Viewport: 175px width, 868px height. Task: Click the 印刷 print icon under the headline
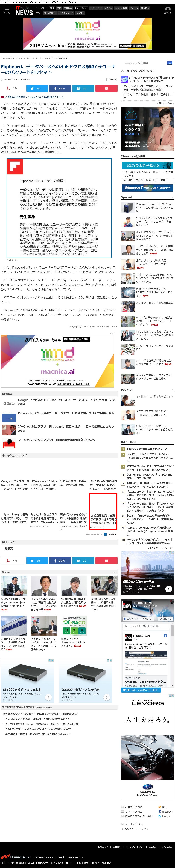click(13, 89)
